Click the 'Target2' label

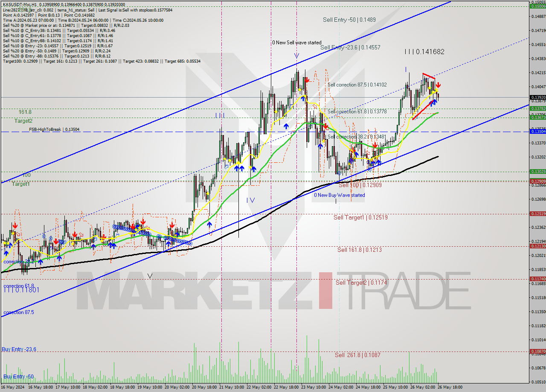[x=23, y=121]
